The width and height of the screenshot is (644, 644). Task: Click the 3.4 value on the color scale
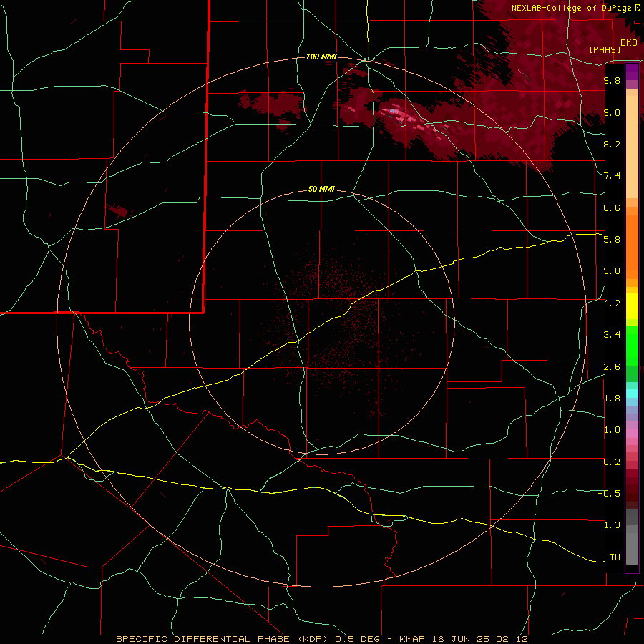[x=612, y=335]
